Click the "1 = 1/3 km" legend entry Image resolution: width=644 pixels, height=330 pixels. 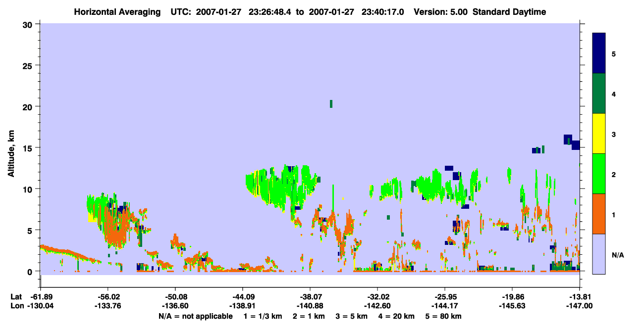pos(263,316)
